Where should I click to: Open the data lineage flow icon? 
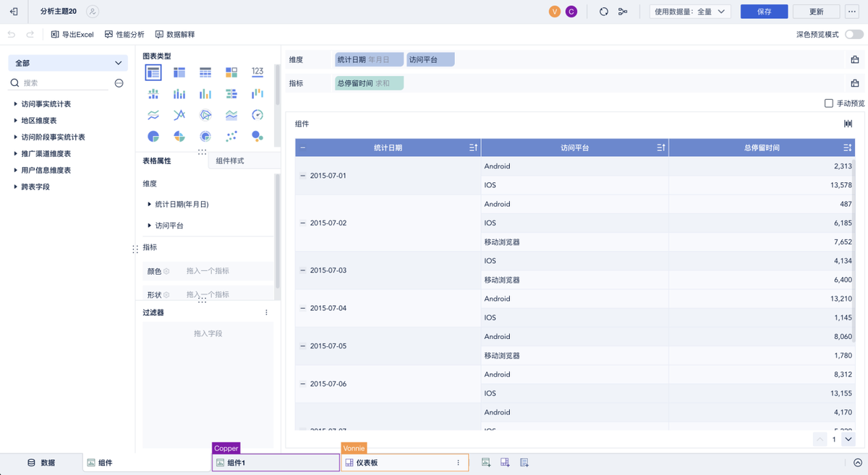coord(623,12)
